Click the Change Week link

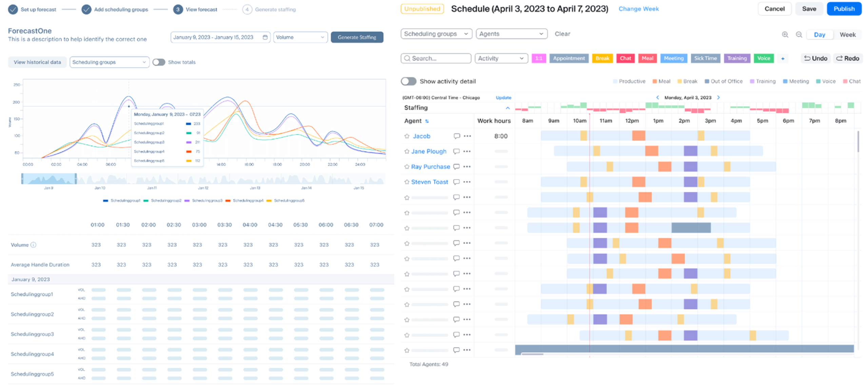(638, 9)
